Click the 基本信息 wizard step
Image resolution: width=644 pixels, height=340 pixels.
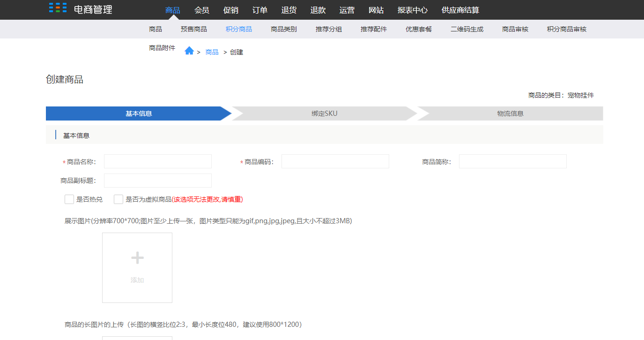(139, 113)
